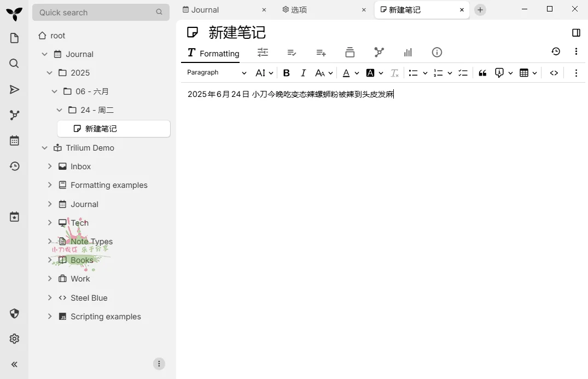Expand the Inbox tree node
The height and width of the screenshot is (379, 588).
tap(50, 166)
